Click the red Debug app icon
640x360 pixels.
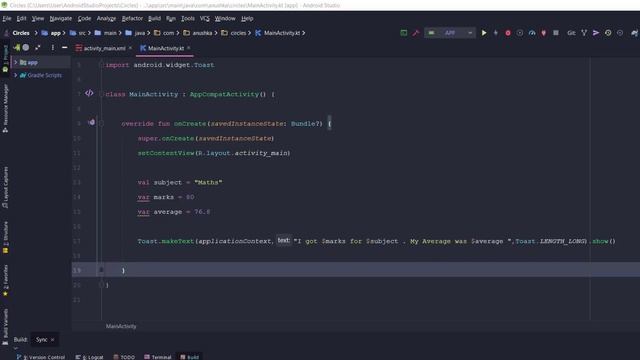(508, 33)
